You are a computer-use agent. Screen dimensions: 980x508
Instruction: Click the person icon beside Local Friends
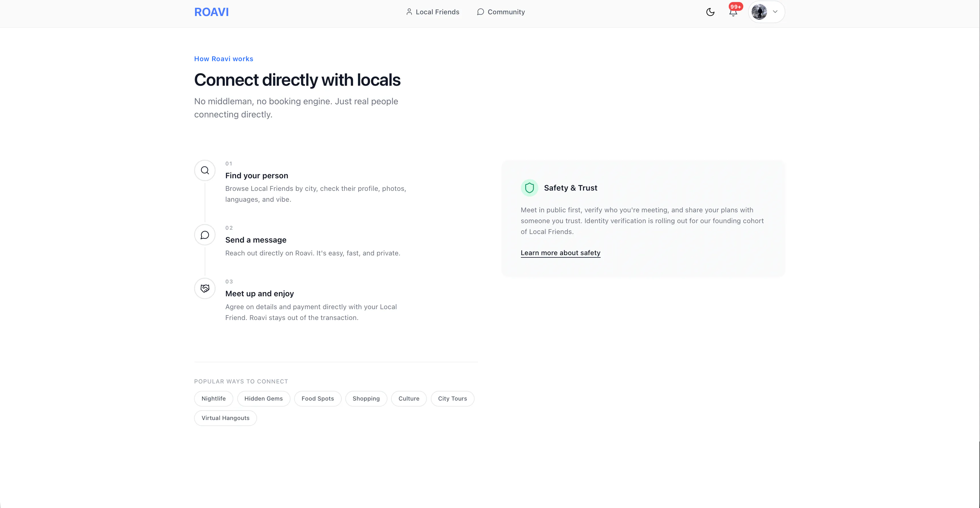[x=409, y=12]
